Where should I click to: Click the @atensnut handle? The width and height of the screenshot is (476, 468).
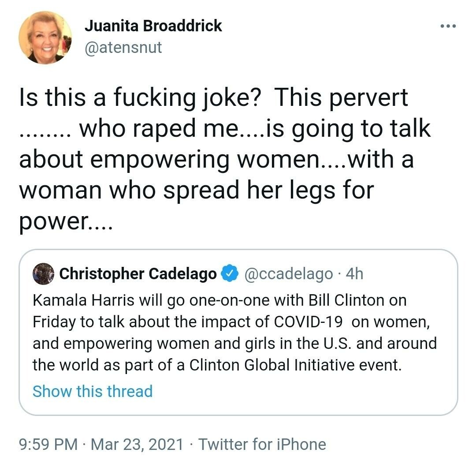[x=123, y=47]
